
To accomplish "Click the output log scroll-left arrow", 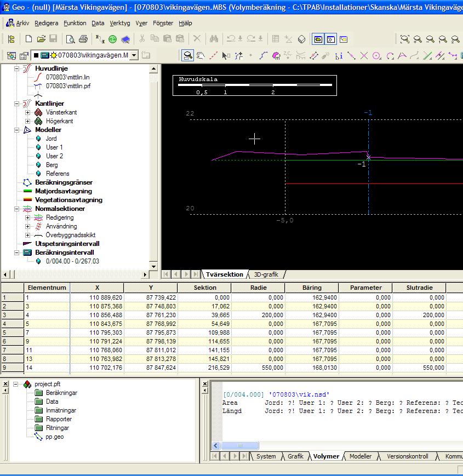I will click(x=216, y=446).
